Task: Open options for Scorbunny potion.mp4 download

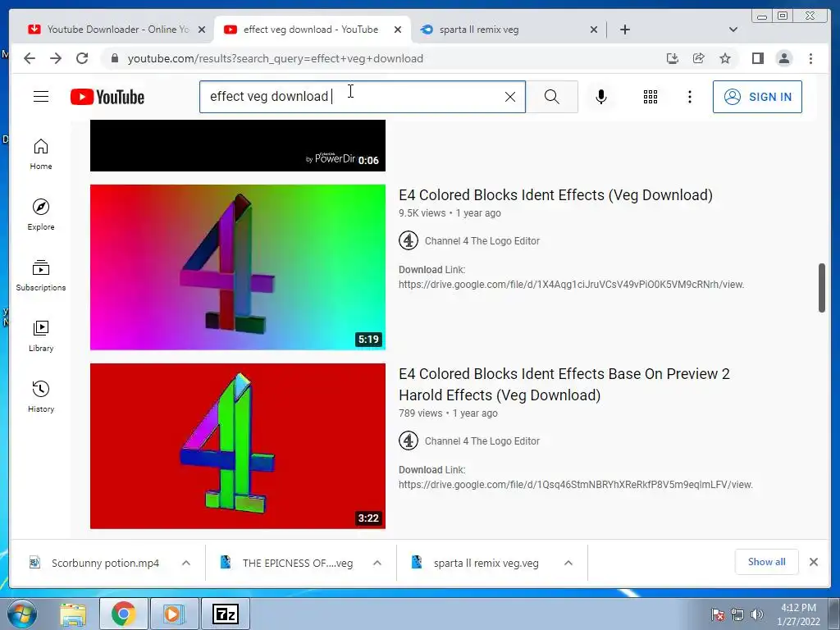Action: [186, 563]
